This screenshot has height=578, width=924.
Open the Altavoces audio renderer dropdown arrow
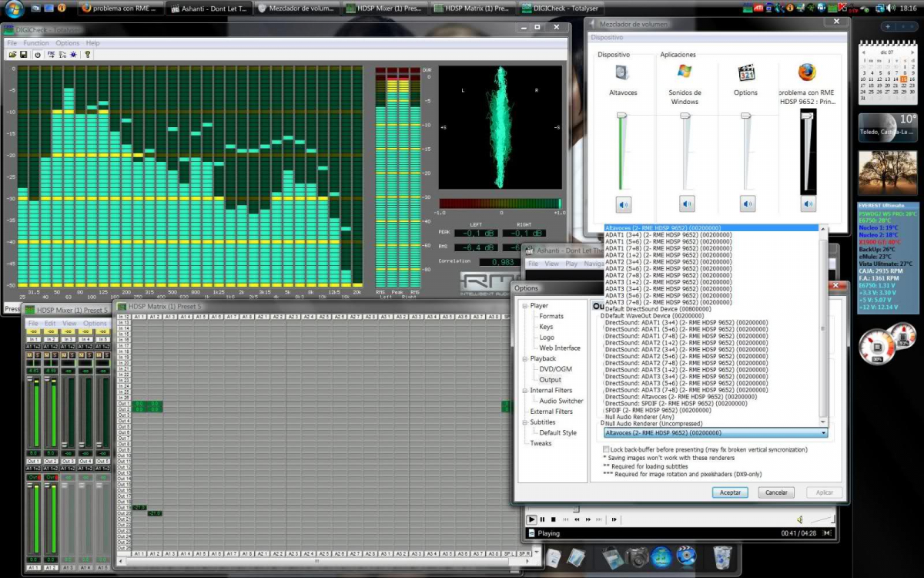click(x=824, y=433)
